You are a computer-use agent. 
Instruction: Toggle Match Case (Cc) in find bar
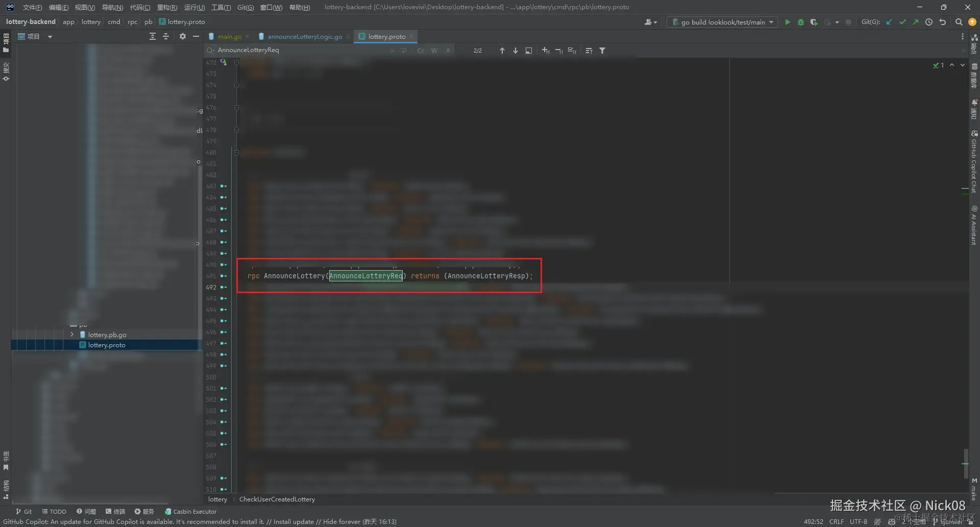[x=421, y=51]
